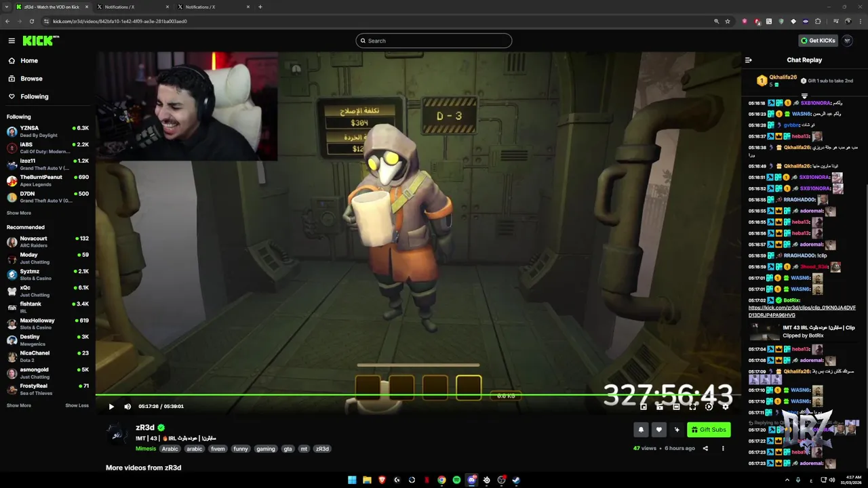Select the gaming tag
The image size is (868, 488).
point(266,449)
